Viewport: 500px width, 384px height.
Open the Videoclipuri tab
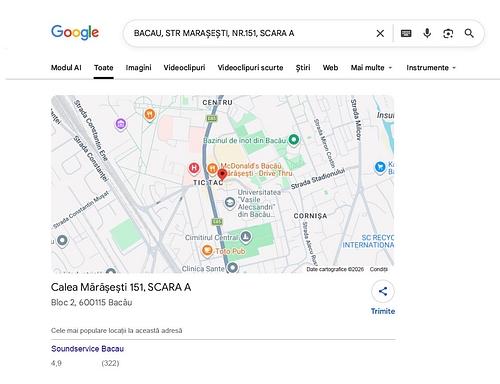(184, 68)
